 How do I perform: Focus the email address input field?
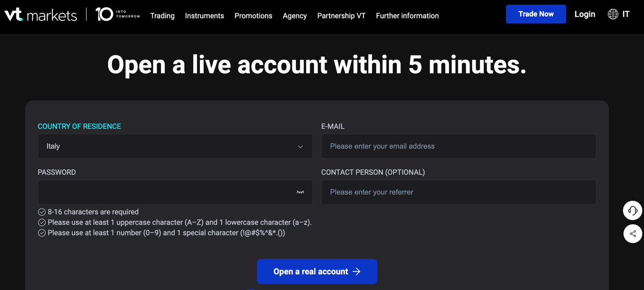pyautogui.click(x=458, y=146)
